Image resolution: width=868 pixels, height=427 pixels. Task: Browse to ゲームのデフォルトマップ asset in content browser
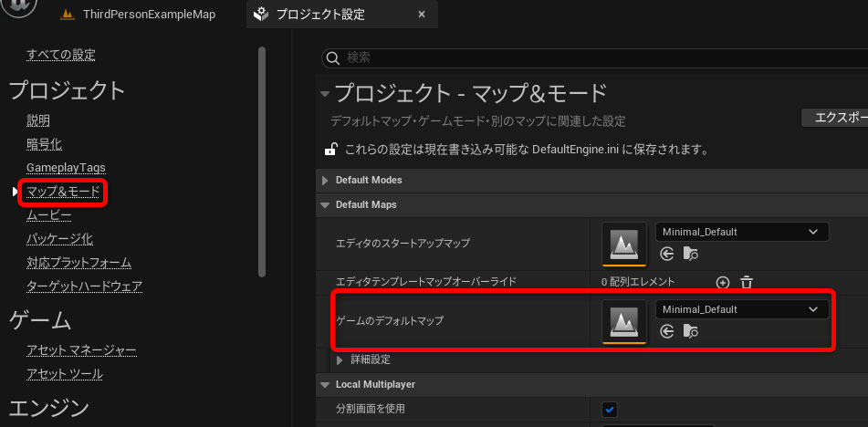(x=691, y=331)
